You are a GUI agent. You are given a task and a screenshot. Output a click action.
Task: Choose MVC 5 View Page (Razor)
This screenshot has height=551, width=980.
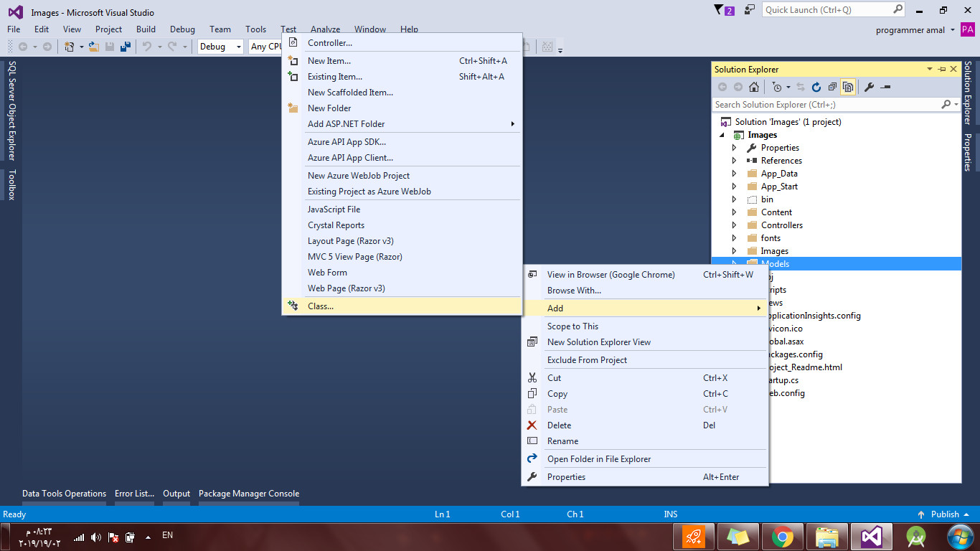402,257
